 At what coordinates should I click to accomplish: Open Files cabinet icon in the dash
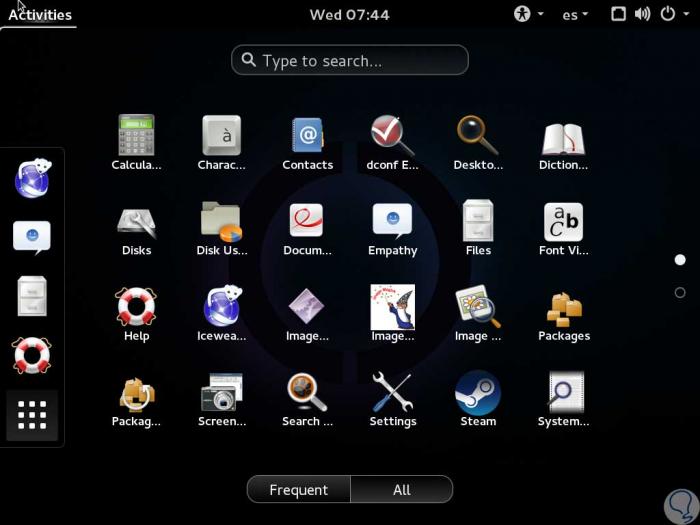pos(32,296)
